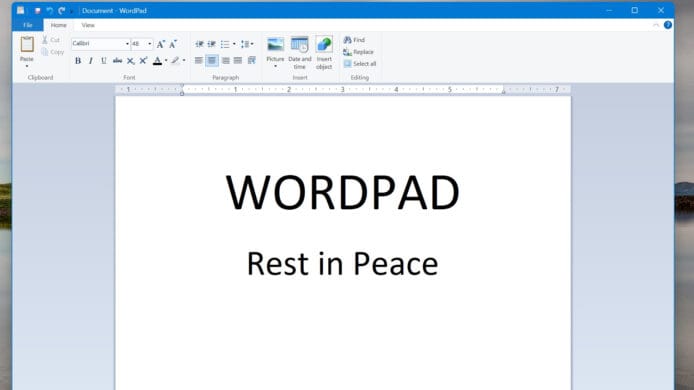
Task: Click the right indent marker on ruler
Action: point(504,91)
